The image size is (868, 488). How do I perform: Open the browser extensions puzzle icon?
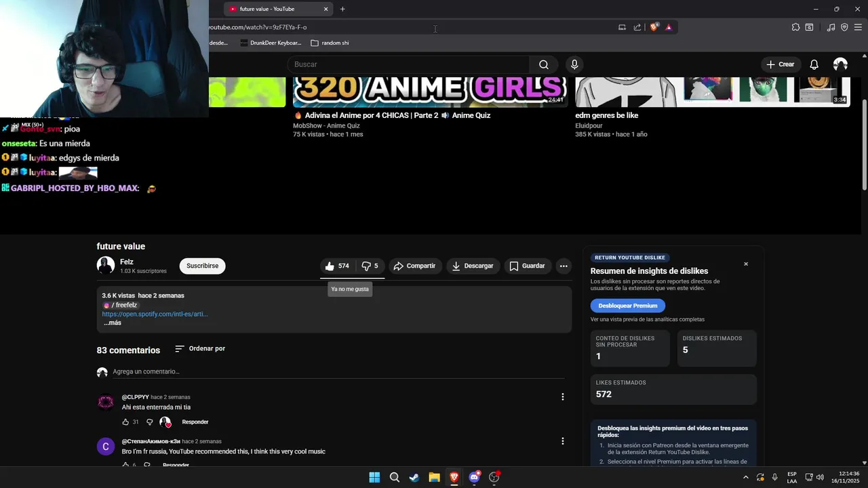(x=795, y=27)
